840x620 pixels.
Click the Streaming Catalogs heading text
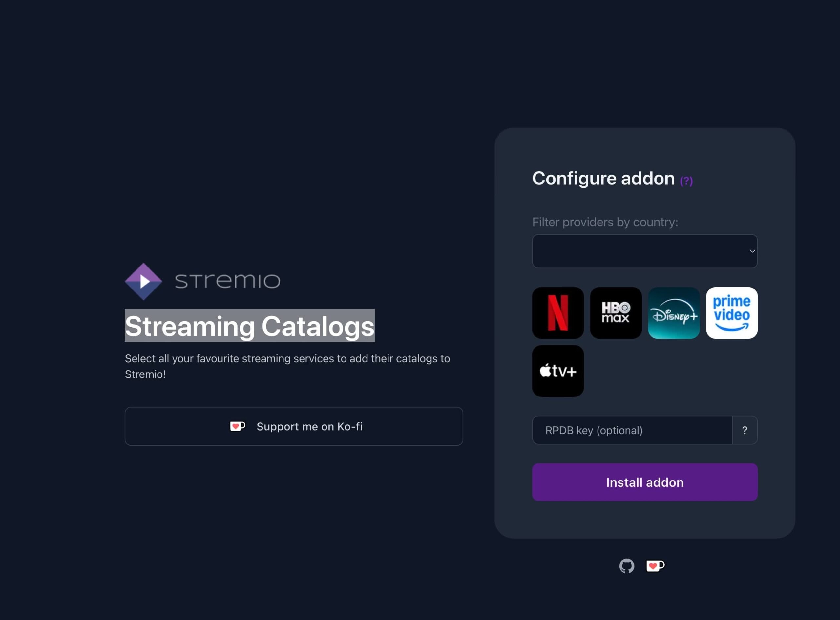point(249,326)
